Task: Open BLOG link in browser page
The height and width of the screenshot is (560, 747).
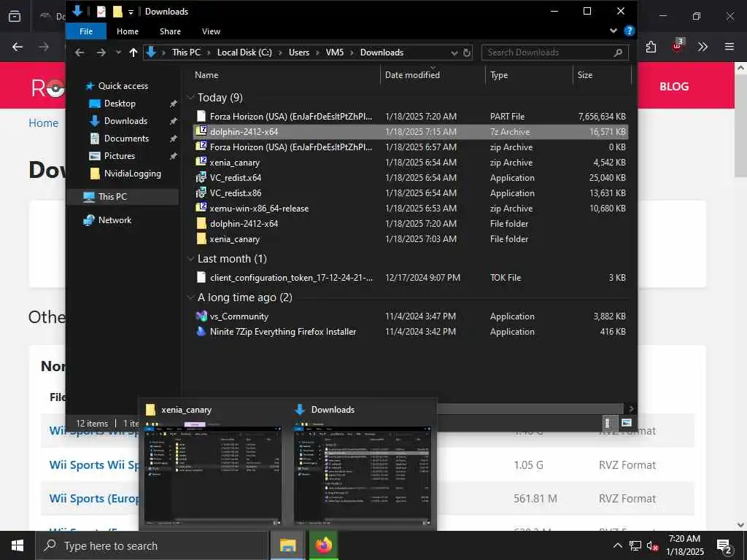Action: [x=673, y=87]
